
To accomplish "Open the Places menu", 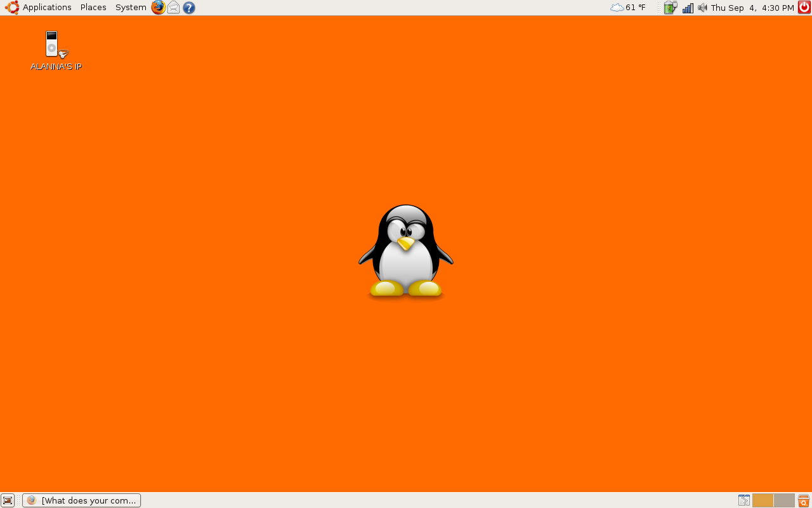I will click(93, 7).
